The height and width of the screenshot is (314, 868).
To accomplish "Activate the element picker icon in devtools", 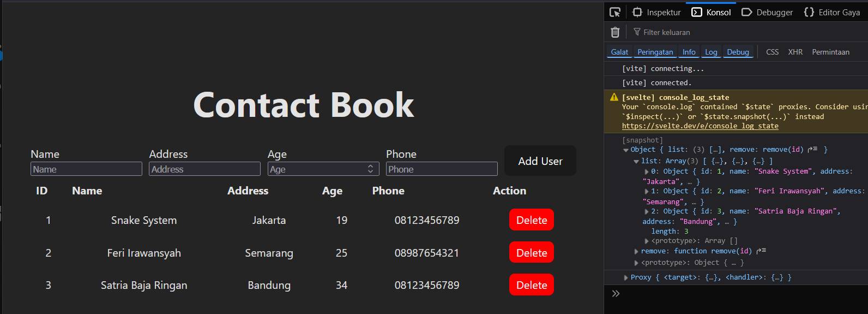I will tap(615, 12).
